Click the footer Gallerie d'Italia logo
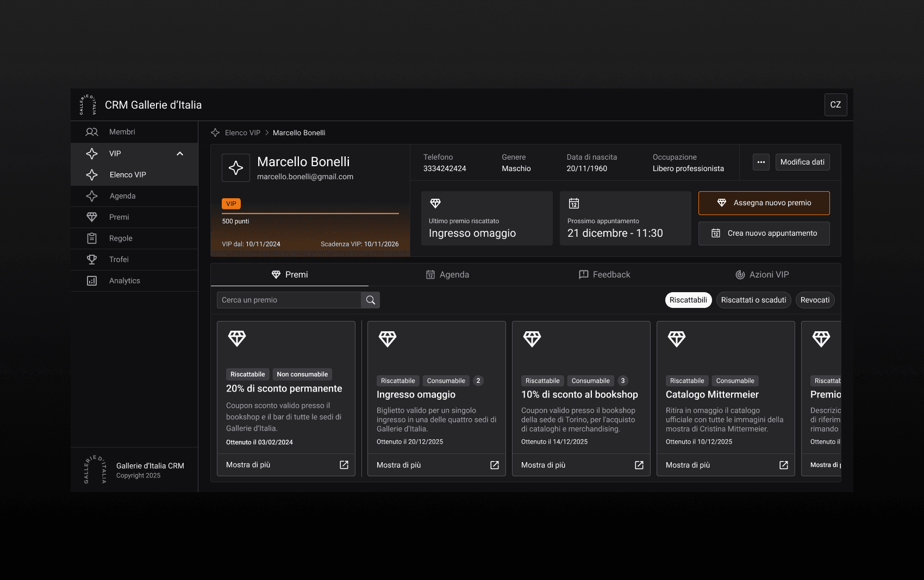Screen dimensions: 924x580 click(x=95, y=470)
